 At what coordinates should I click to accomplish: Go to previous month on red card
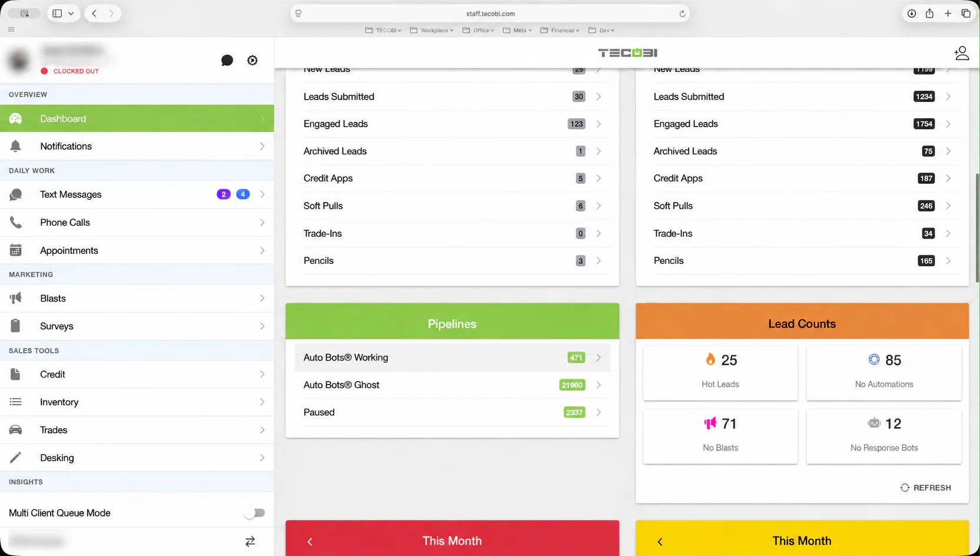click(x=310, y=542)
